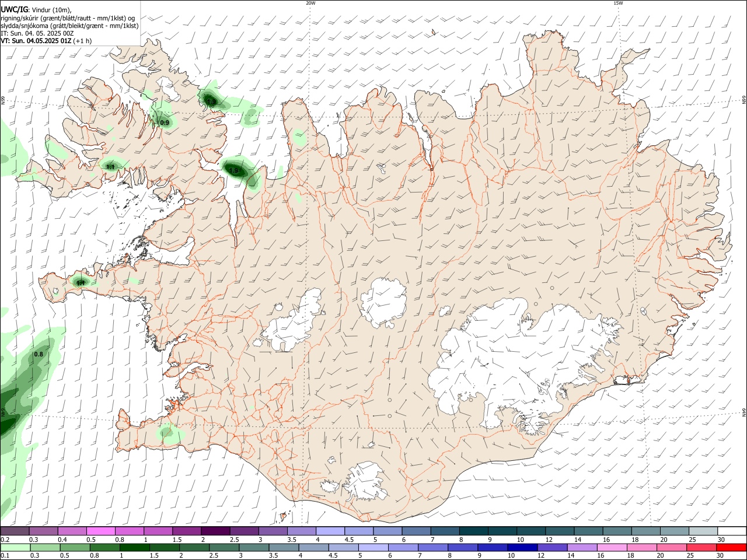Screen dimensions: 747x560
Task: Pick the palest green swatch above rain 0.1
Action: click(x=15, y=547)
